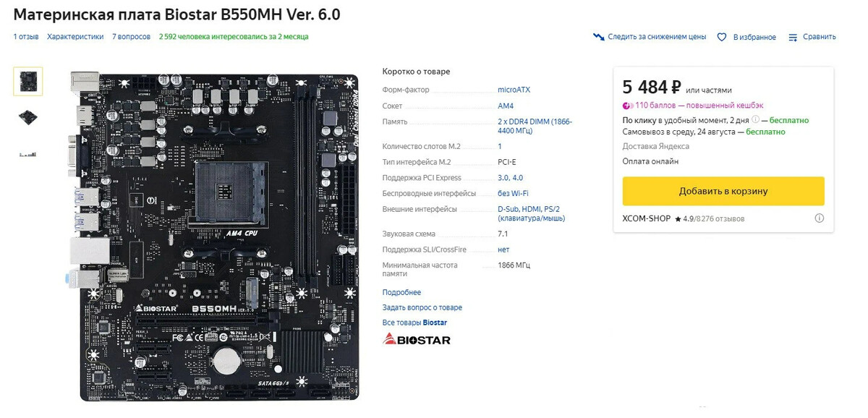The height and width of the screenshot is (418, 868).
Task: Click the purple cashback points icon
Action: click(628, 106)
